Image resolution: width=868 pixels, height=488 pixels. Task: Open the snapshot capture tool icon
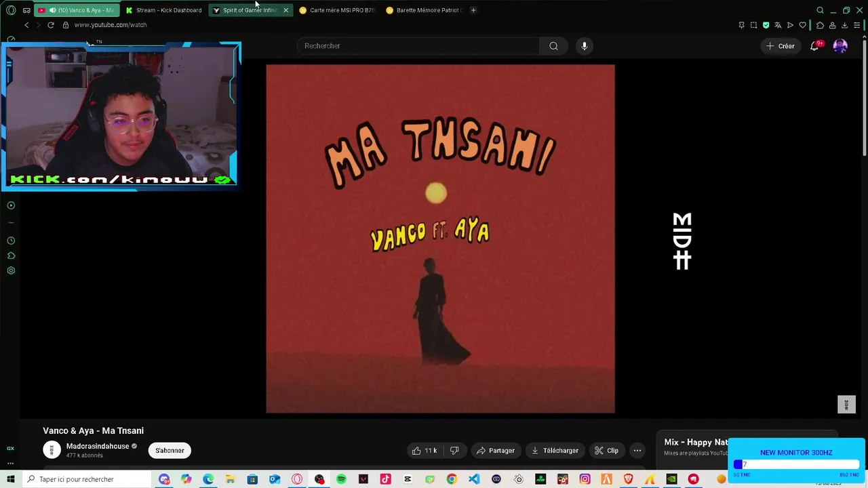[753, 25]
